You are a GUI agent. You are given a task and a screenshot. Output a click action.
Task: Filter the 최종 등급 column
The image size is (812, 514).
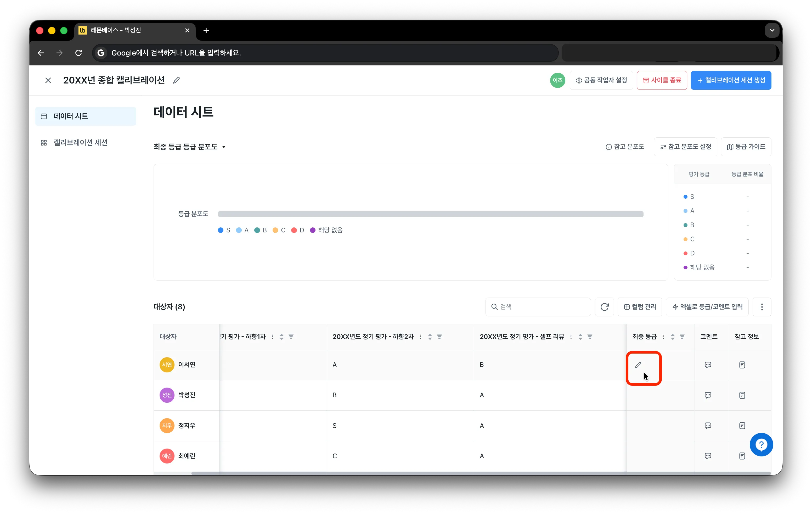click(682, 337)
